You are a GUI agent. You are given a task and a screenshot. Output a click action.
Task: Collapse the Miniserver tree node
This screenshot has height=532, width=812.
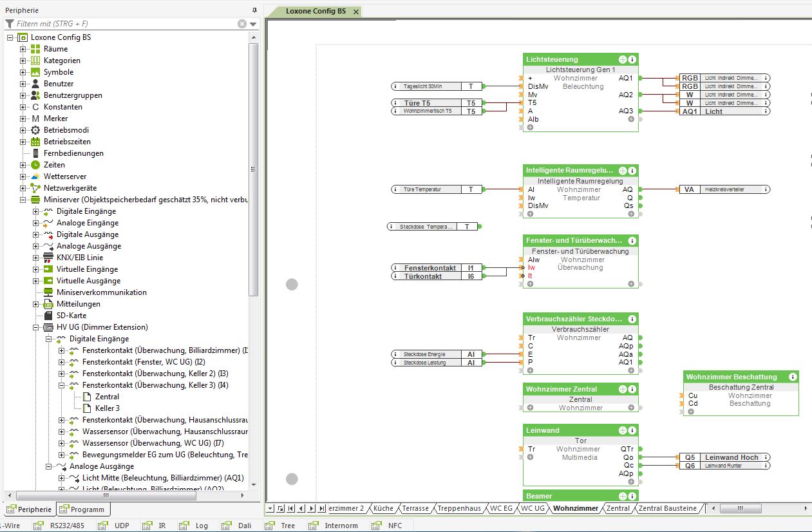pos(23,200)
